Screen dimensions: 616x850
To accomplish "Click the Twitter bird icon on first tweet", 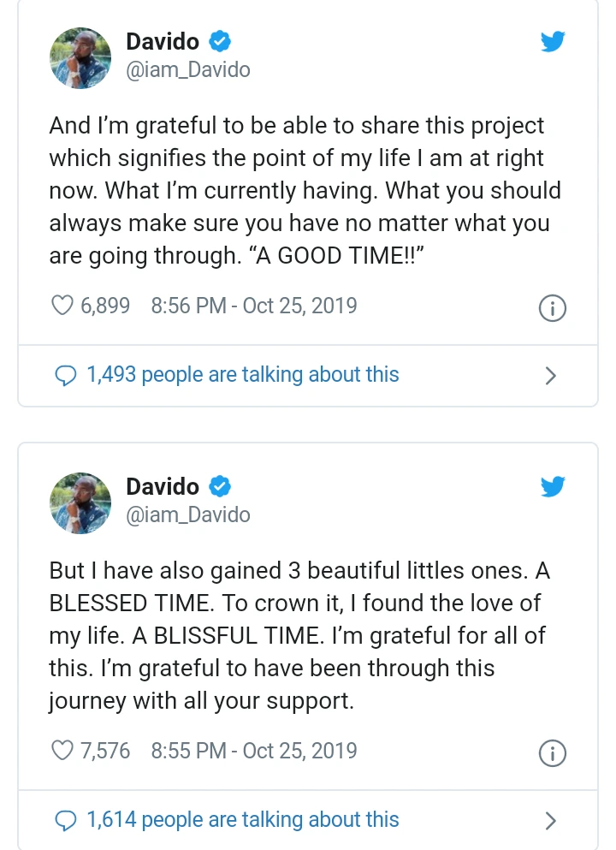I will (x=553, y=42).
